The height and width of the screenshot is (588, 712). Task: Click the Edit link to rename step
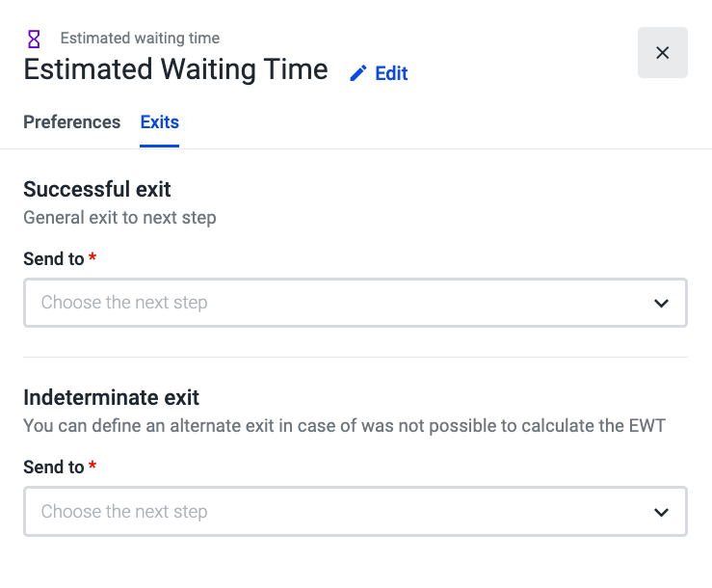pos(391,73)
